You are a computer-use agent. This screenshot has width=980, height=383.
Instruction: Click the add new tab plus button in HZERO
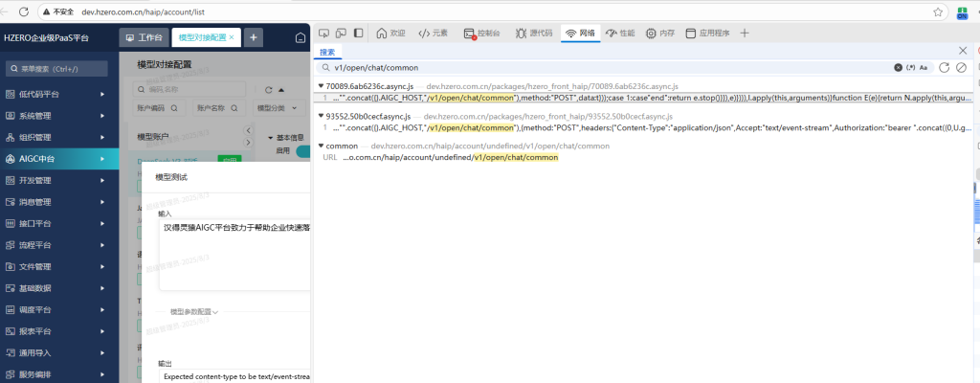(x=254, y=37)
